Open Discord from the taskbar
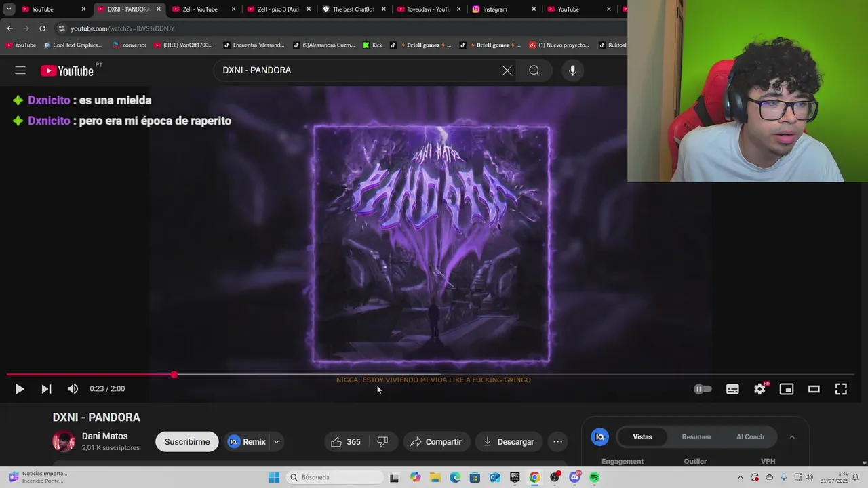Viewport: 868px width, 488px height. coord(574,477)
